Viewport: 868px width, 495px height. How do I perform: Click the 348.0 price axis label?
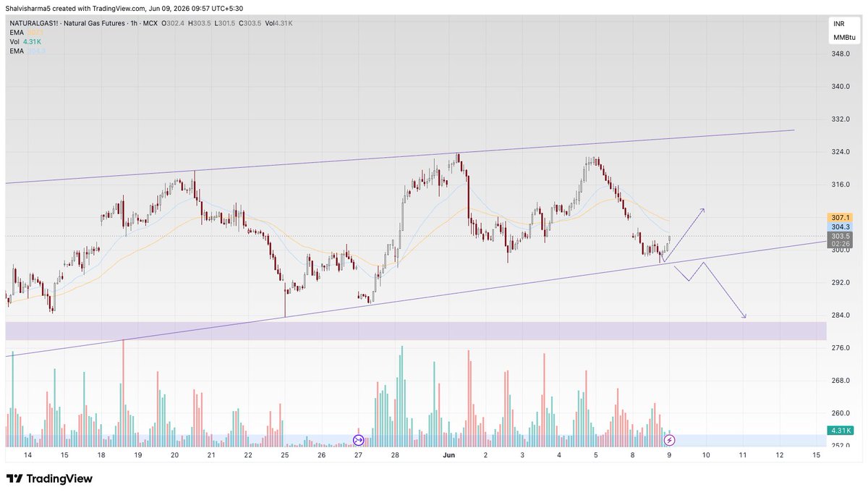click(841, 54)
